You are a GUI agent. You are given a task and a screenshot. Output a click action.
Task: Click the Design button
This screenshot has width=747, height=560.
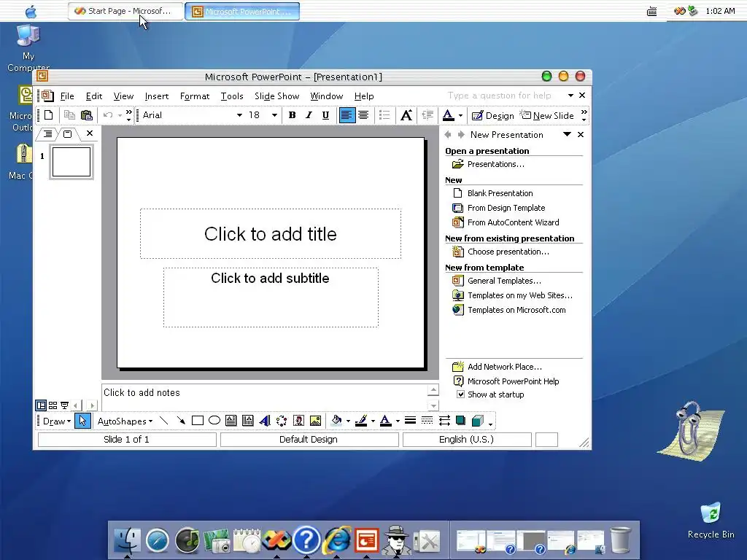click(492, 116)
